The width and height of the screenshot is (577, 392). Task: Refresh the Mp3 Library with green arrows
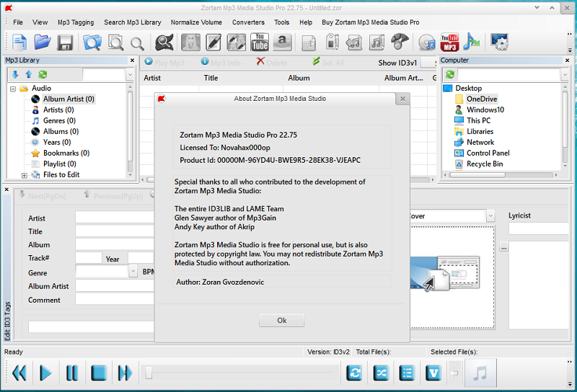[x=43, y=75]
